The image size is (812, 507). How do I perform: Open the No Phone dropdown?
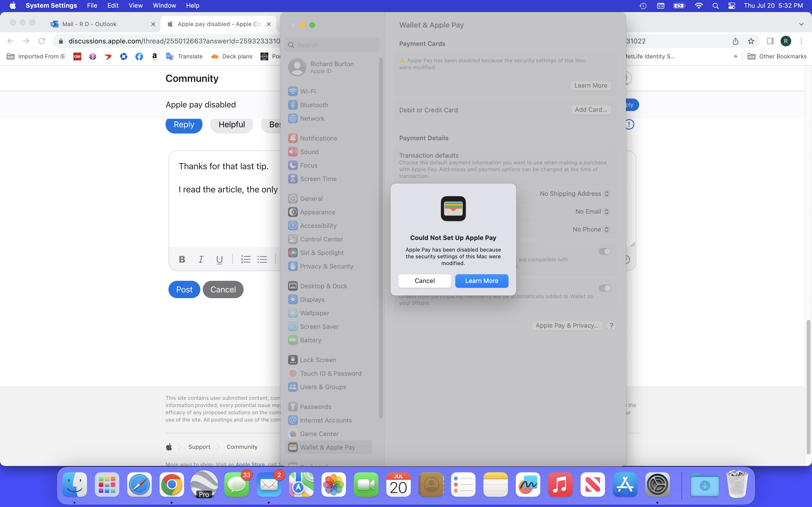[x=590, y=229]
